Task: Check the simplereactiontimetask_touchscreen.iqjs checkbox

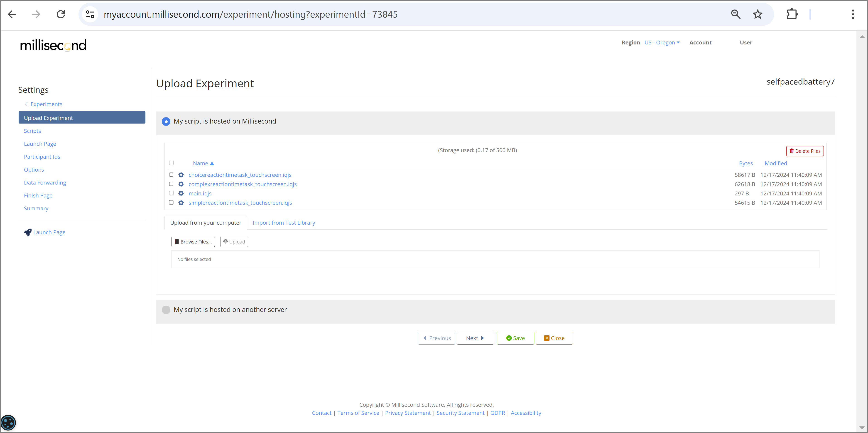Action: pos(171,203)
